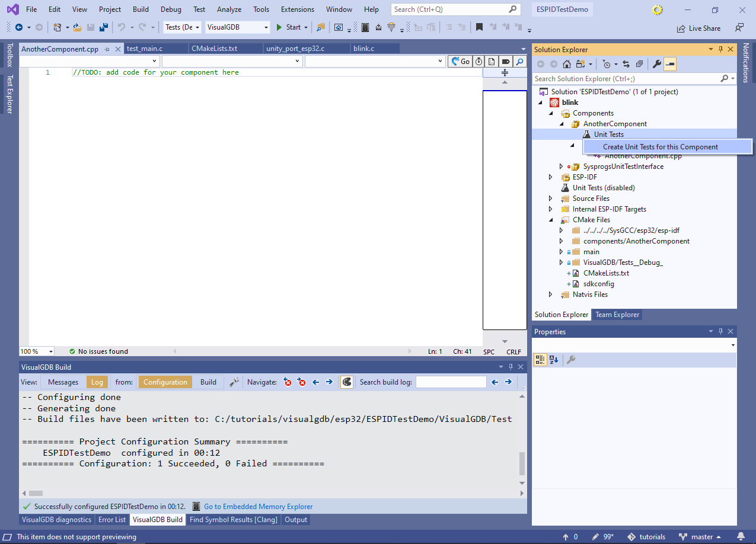The width and height of the screenshot is (756, 544).
Task: Click the build settings wrench icon
Action: pyautogui.click(x=235, y=382)
